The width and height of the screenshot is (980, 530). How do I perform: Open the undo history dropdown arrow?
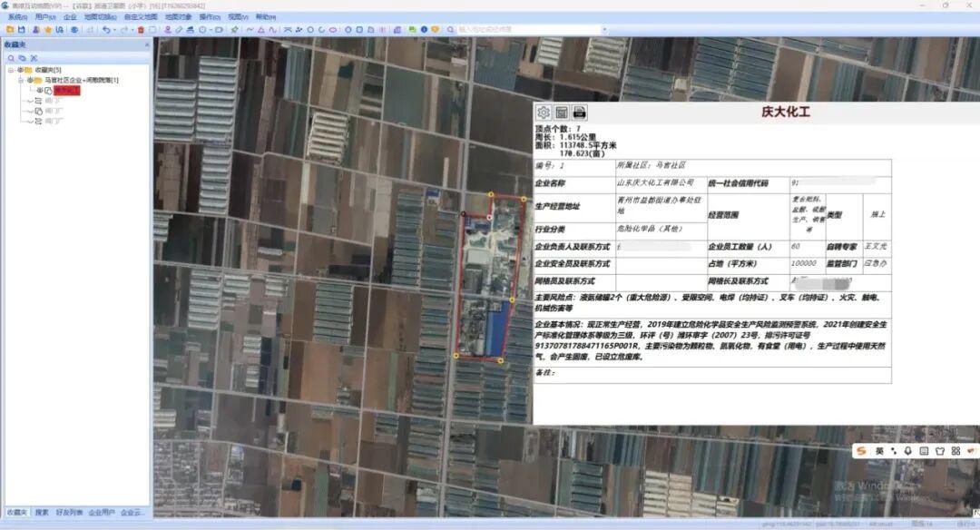click(113, 30)
